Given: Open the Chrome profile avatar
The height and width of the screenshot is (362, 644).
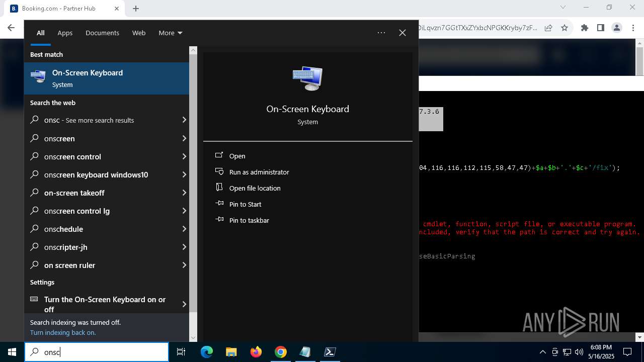Looking at the screenshot, I should click(617, 28).
